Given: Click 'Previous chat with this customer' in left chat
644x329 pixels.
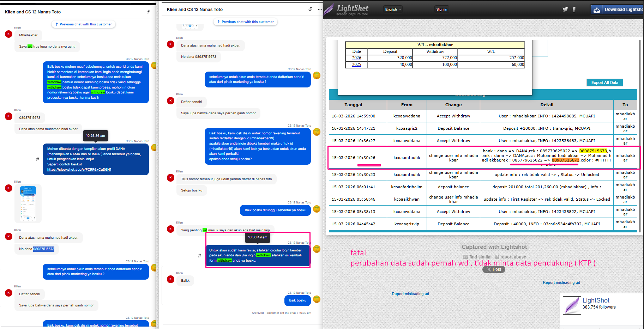Looking at the screenshot, I should pyautogui.click(x=83, y=24).
